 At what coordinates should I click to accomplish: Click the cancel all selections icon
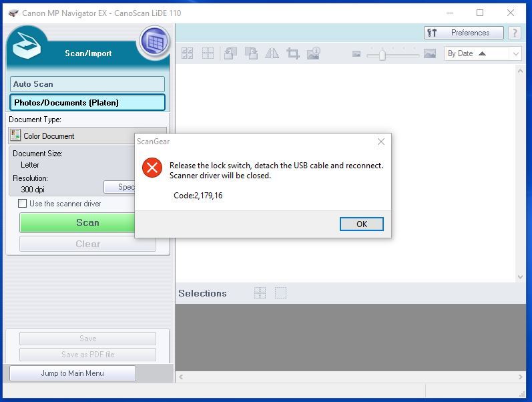click(x=208, y=53)
